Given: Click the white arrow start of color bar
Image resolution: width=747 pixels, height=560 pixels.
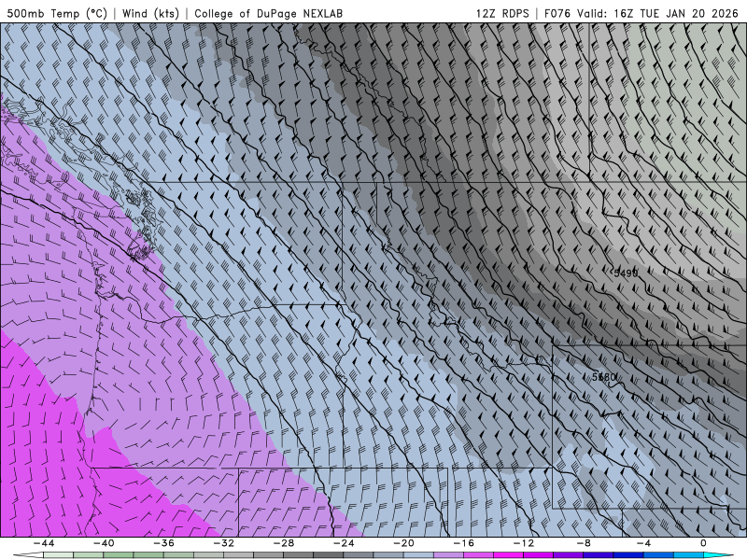Looking at the screenshot, I should coord(28,555).
